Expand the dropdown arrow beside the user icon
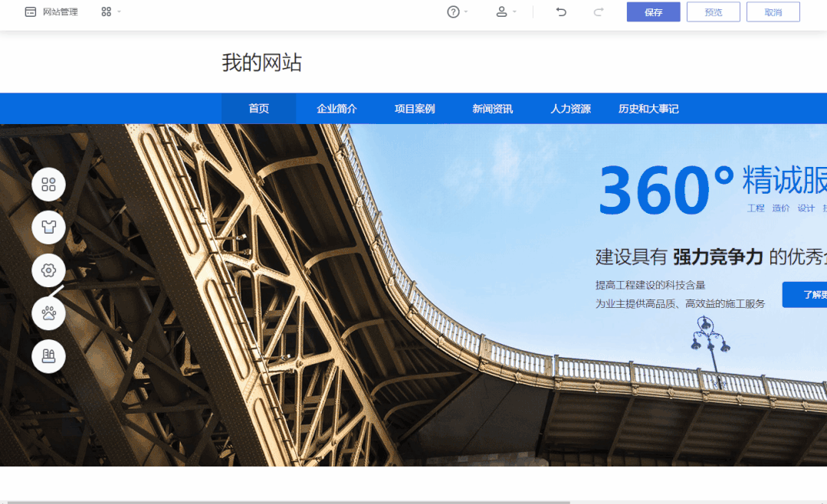 (514, 13)
